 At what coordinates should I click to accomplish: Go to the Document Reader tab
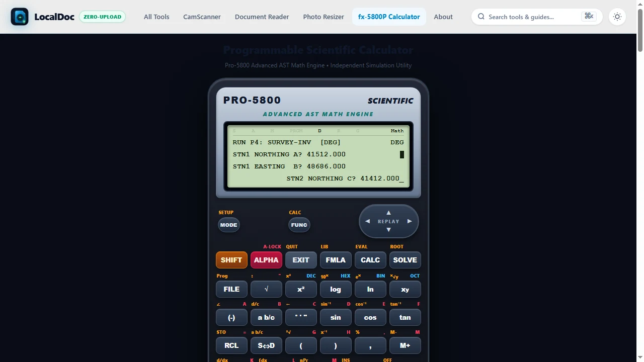(x=262, y=17)
